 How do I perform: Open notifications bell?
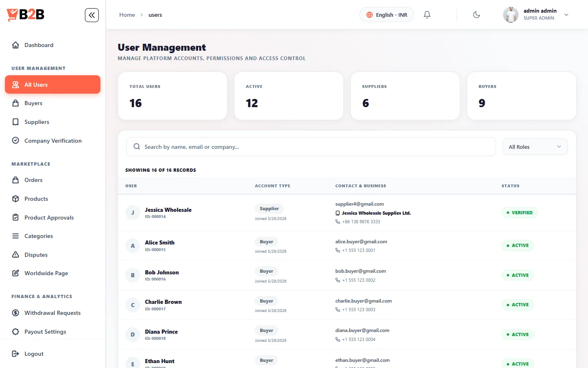click(427, 15)
